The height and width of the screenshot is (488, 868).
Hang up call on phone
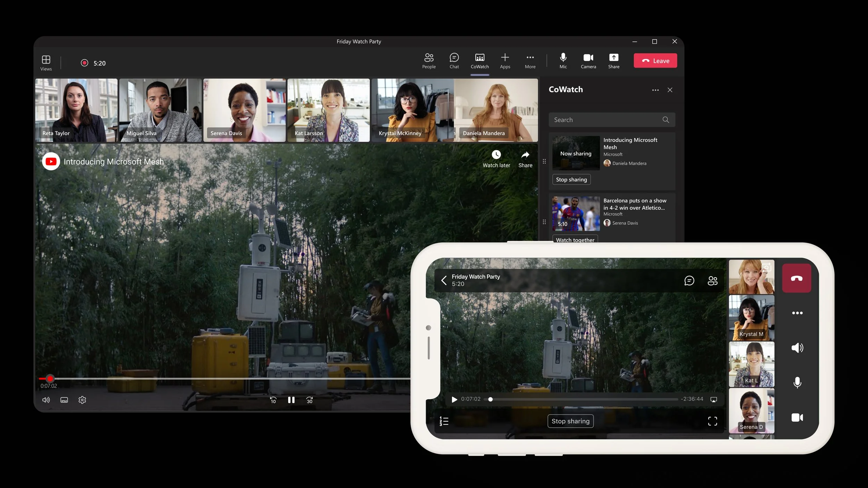coord(796,278)
